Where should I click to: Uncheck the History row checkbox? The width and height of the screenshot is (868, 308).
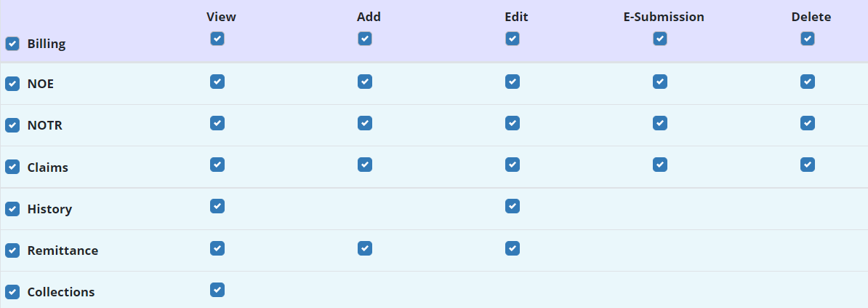point(12,209)
